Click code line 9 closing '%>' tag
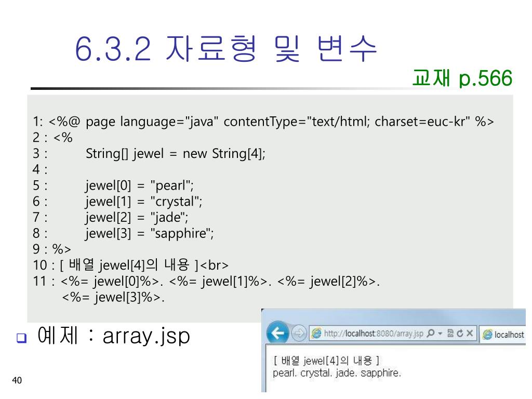Image resolution: width=532 pixels, height=399 pixels. click(62, 249)
